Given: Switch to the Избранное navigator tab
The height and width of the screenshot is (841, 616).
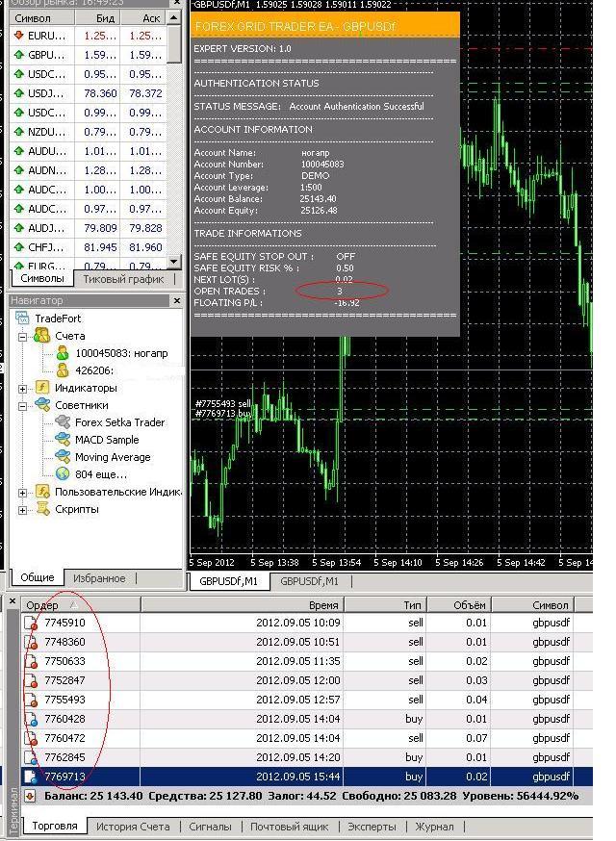Looking at the screenshot, I should click(99, 578).
